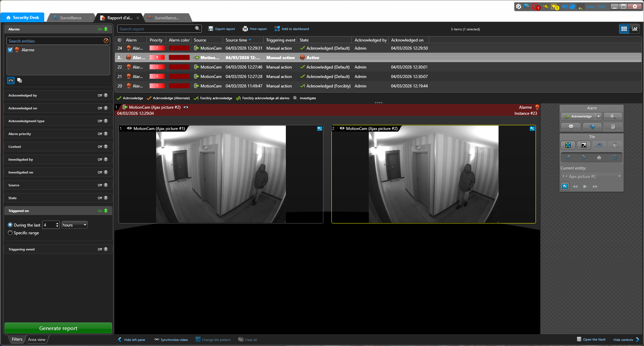Switch to the Area view tab
The image size is (644, 346).
click(36, 340)
